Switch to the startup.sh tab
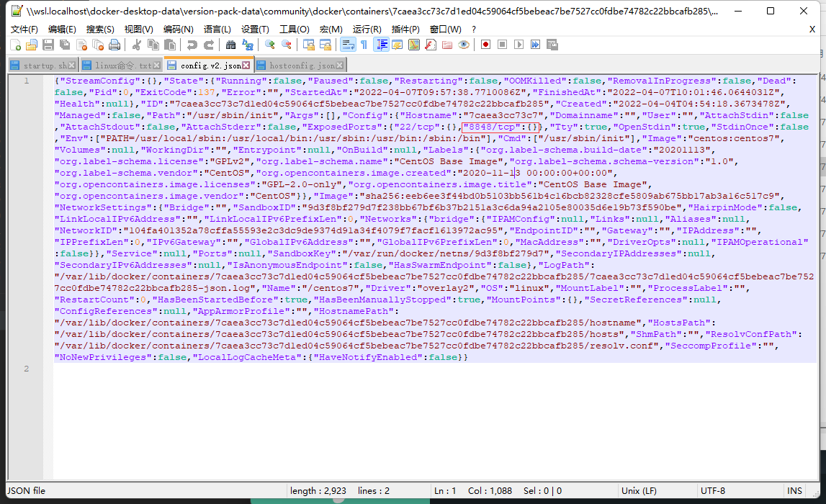Viewport: 826px width, 504px height. (44, 66)
